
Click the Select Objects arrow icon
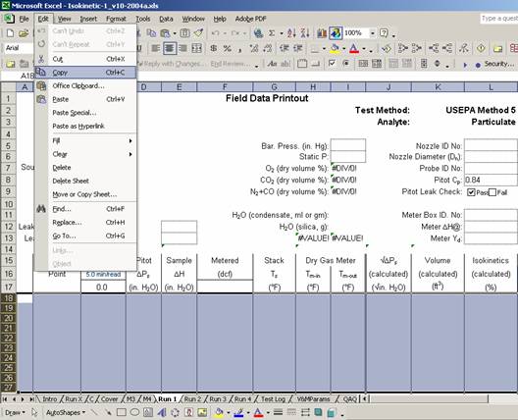pos(34,412)
